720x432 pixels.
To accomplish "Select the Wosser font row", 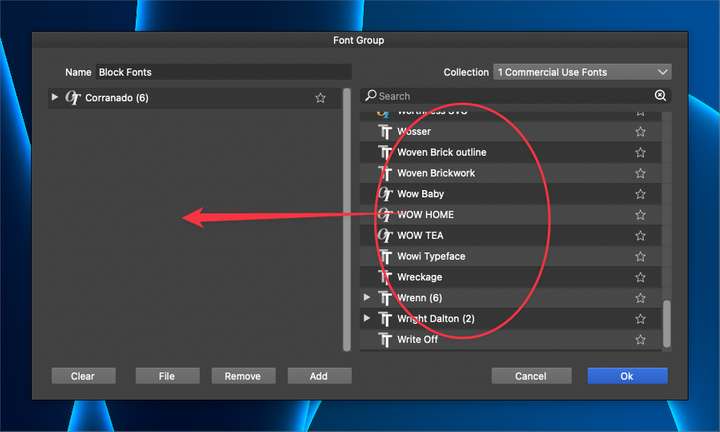I will click(x=511, y=132).
